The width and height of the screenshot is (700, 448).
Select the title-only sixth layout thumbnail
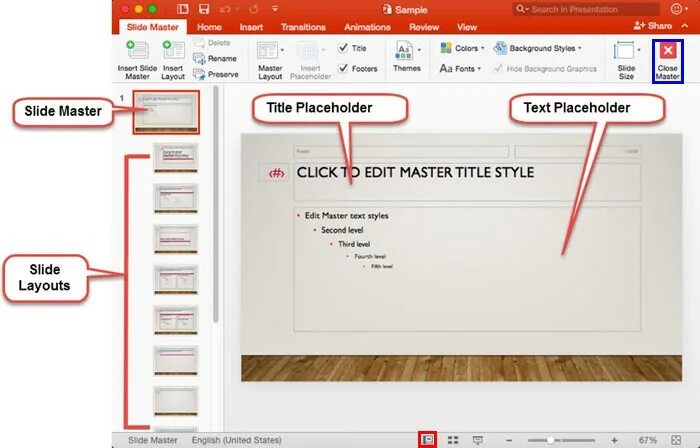click(x=175, y=361)
